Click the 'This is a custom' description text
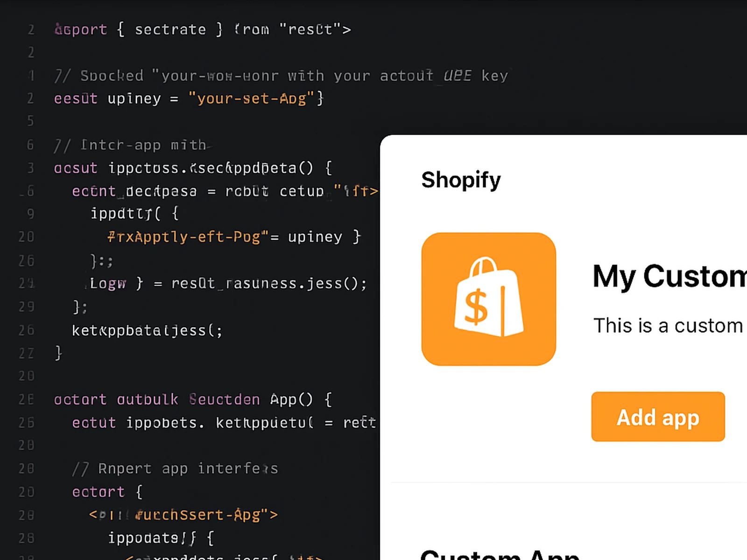 coord(668,326)
